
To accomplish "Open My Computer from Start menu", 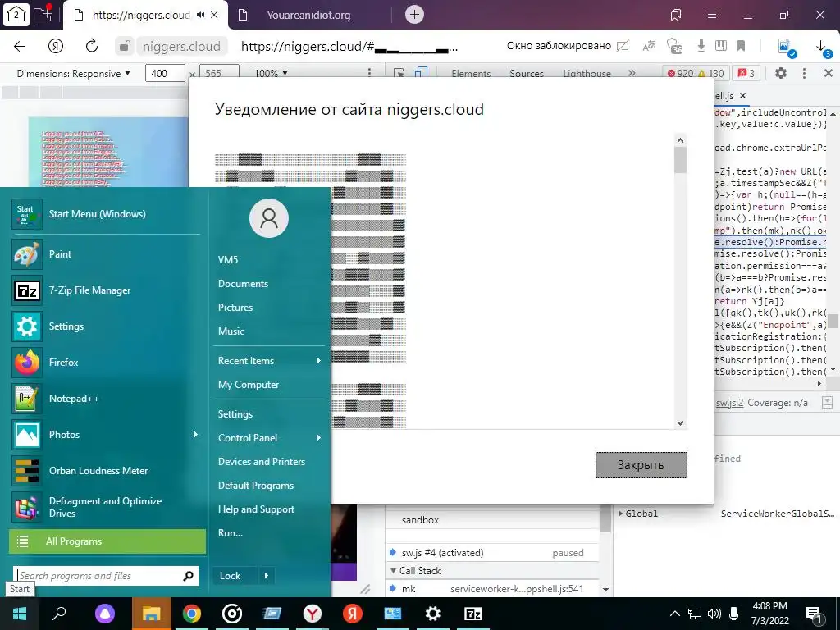I will click(x=249, y=385).
